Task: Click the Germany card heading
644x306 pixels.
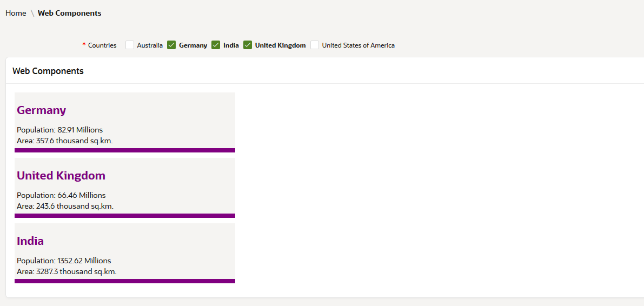Action: [42, 110]
